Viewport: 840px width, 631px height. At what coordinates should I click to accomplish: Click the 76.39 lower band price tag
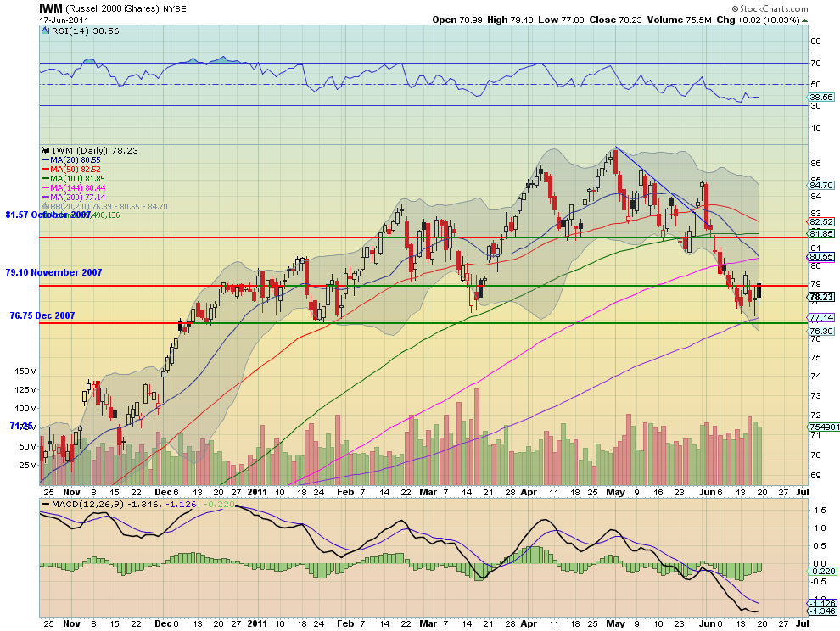tap(821, 331)
